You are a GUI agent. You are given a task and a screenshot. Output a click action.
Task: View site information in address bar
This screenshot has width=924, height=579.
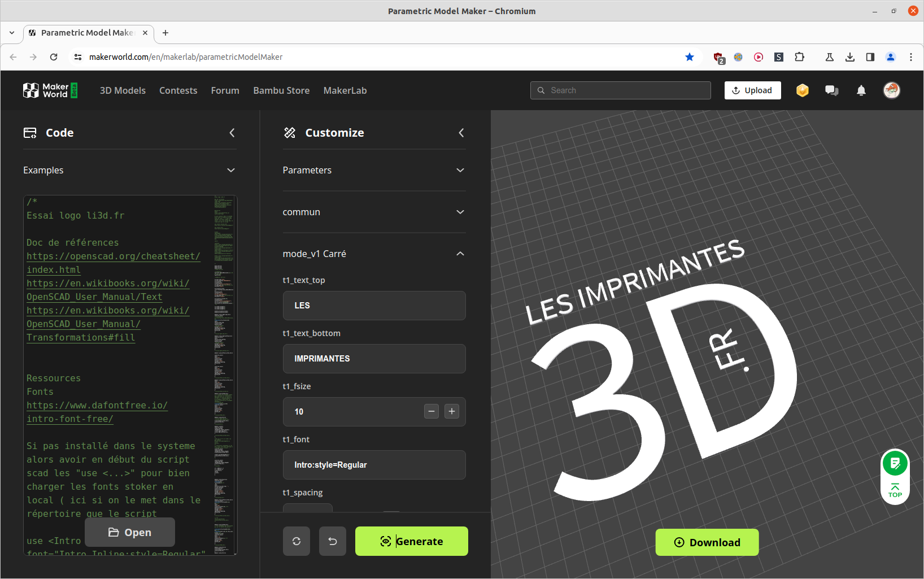tap(78, 57)
